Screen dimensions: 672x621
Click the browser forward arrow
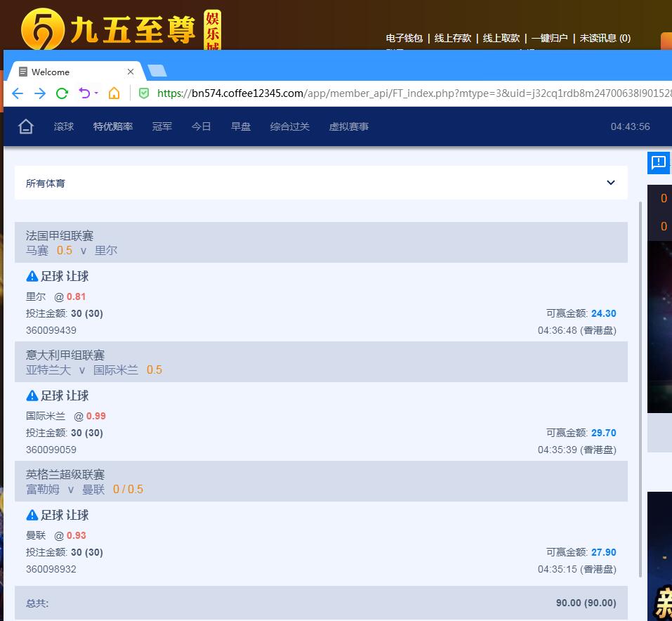coord(40,93)
